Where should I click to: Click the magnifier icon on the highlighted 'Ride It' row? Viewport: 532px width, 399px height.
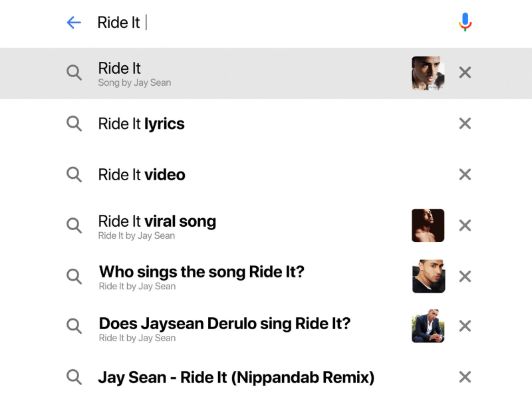[74, 73]
